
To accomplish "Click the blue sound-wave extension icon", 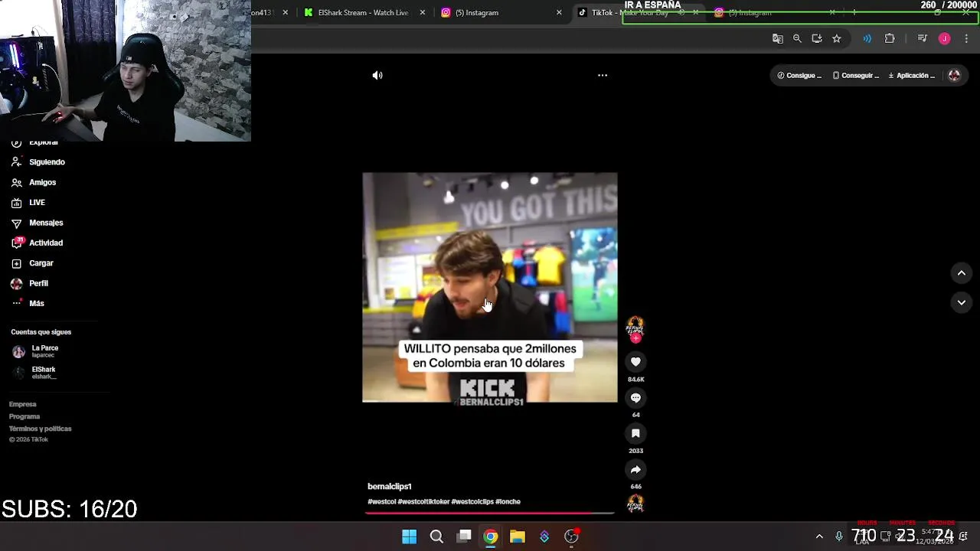I will point(867,38).
